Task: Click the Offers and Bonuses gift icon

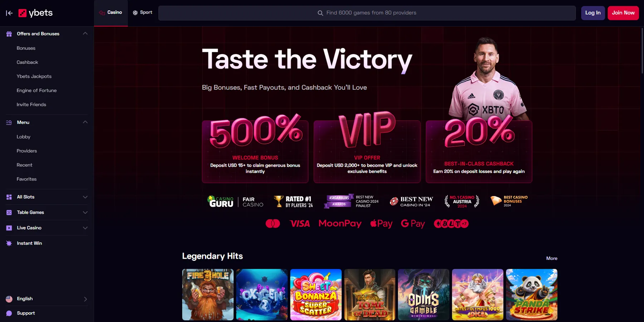Action: coord(9,34)
